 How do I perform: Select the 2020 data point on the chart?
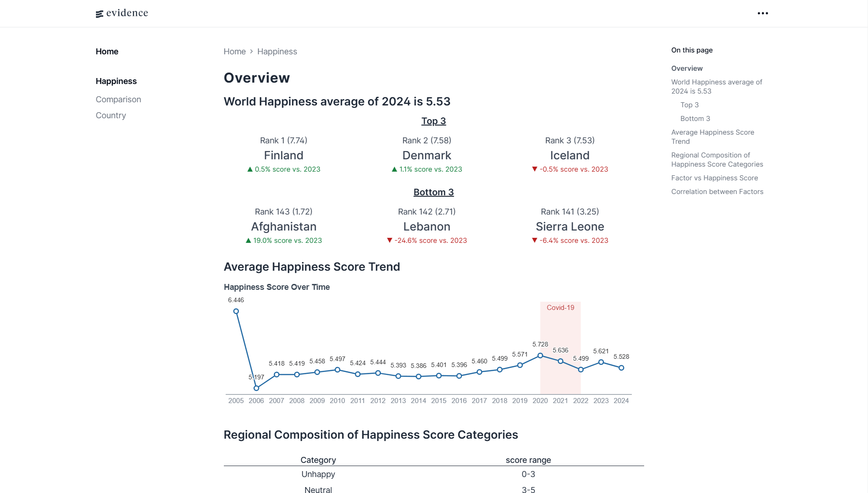click(540, 355)
